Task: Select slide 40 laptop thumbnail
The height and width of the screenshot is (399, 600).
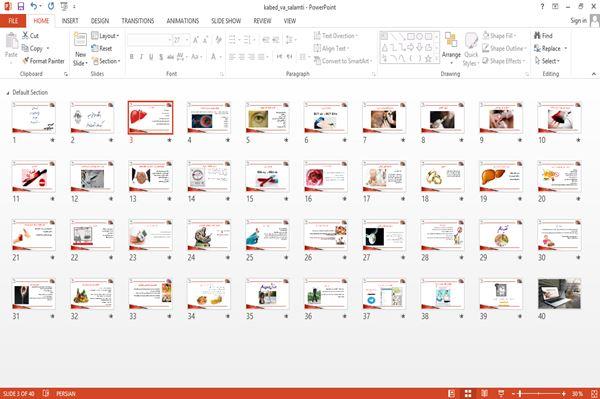Action: tap(559, 293)
